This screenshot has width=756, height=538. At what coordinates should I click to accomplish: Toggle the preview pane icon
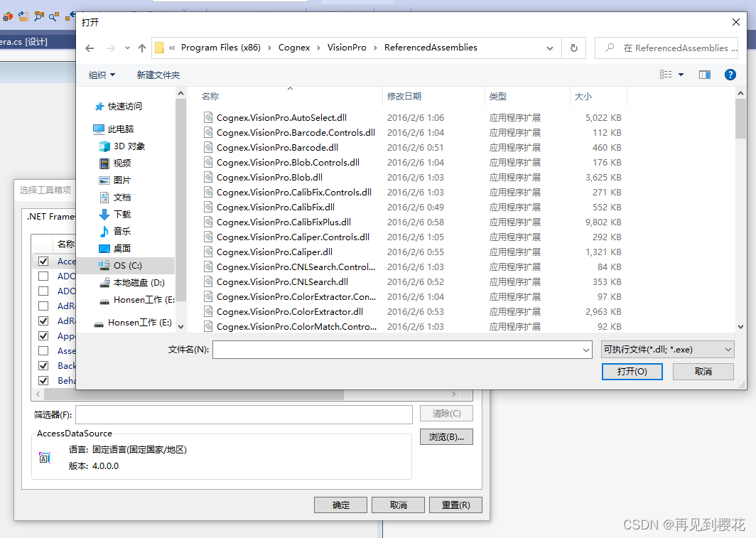pyautogui.click(x=704, y=74)
